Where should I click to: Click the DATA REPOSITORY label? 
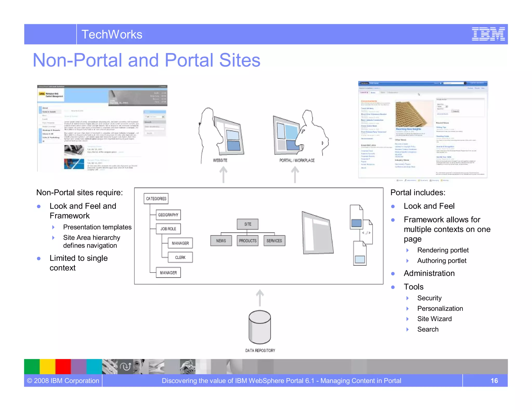point(260,350)
